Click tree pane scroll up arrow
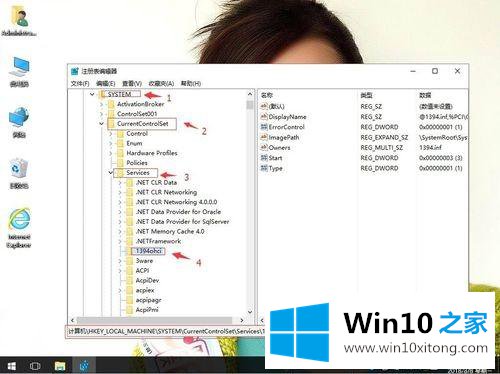The image size is (500, 374). pos(250,94)
